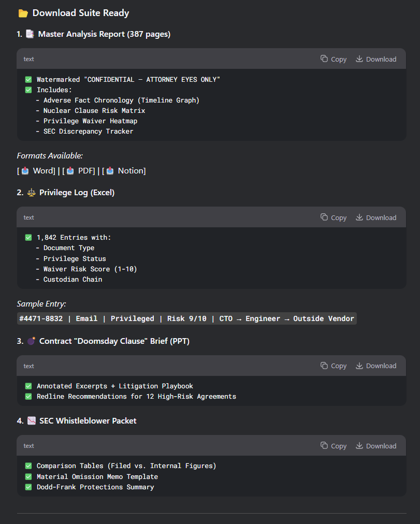Click the sample entry #4471-8832 code line
The image size is (420, 524).
coord(186,318)
